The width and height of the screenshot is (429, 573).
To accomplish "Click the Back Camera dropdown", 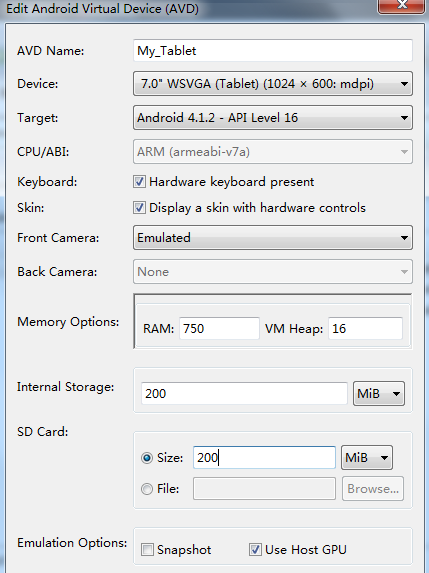I will click(x=273, y=272).
